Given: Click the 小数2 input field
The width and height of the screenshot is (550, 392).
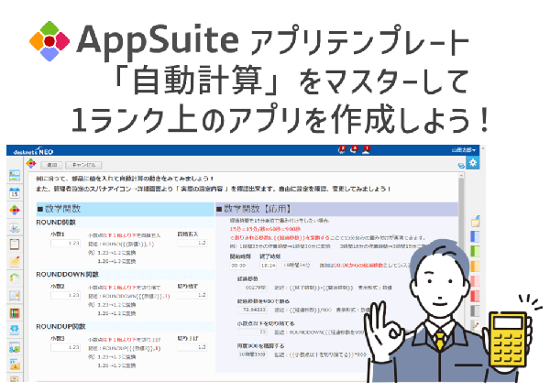Looking at the screenshot, I should 66,295.
